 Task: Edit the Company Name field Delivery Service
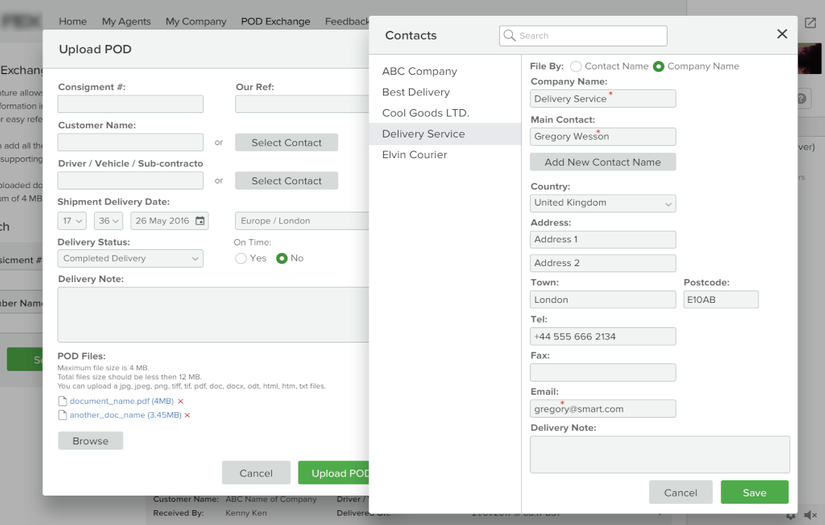(603, 99)
